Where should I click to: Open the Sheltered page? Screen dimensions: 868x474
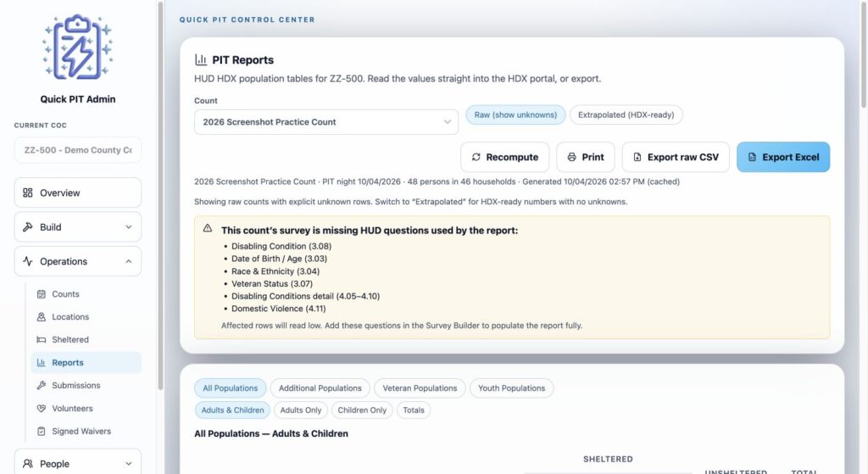click(86, 339)
